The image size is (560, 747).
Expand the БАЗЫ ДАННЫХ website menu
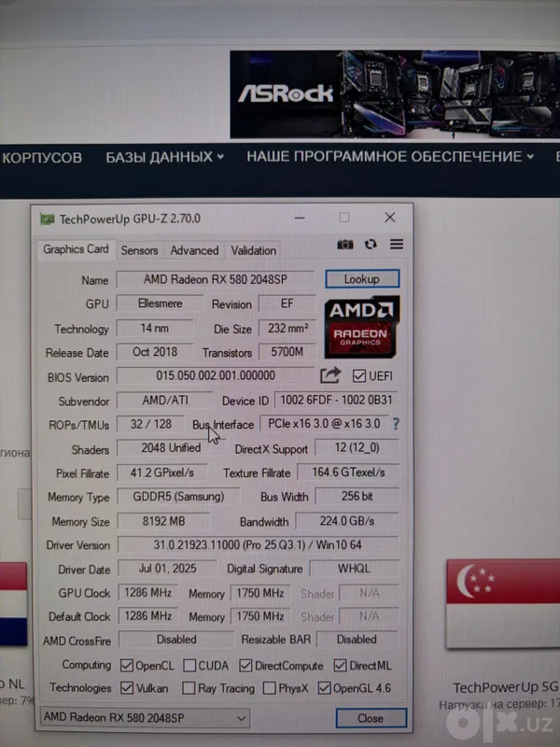pos(165,157)
